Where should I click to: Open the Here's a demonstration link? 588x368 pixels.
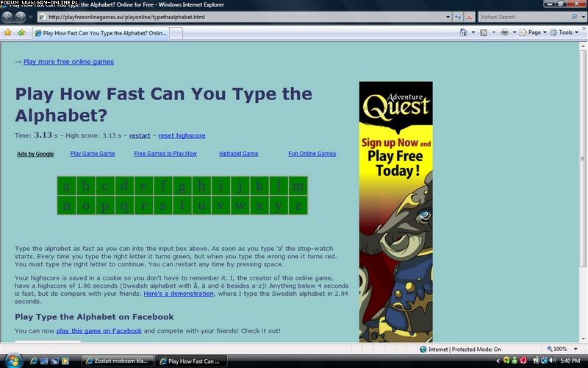click(x=179, y=294)
